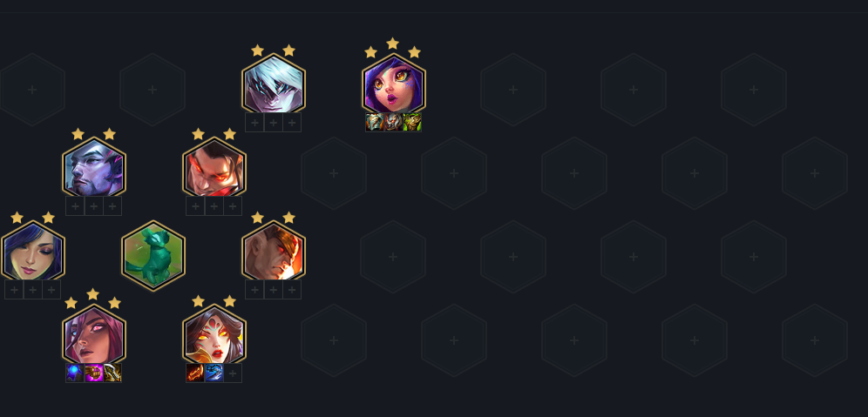Select the three-star pink-haired Kai'Sa portrait
Image resolution: width=868 pixels, height=417 pixels.
[93, 335]
